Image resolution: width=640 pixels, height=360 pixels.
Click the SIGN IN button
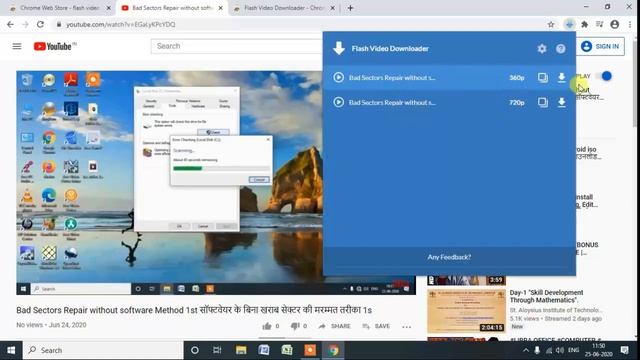(x=600, y=47)
